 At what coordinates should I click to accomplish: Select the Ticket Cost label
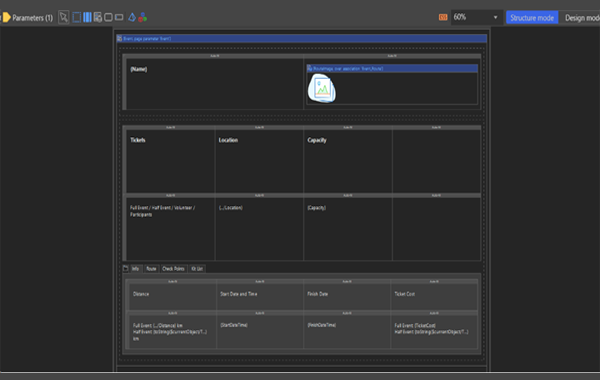[404, 294]
